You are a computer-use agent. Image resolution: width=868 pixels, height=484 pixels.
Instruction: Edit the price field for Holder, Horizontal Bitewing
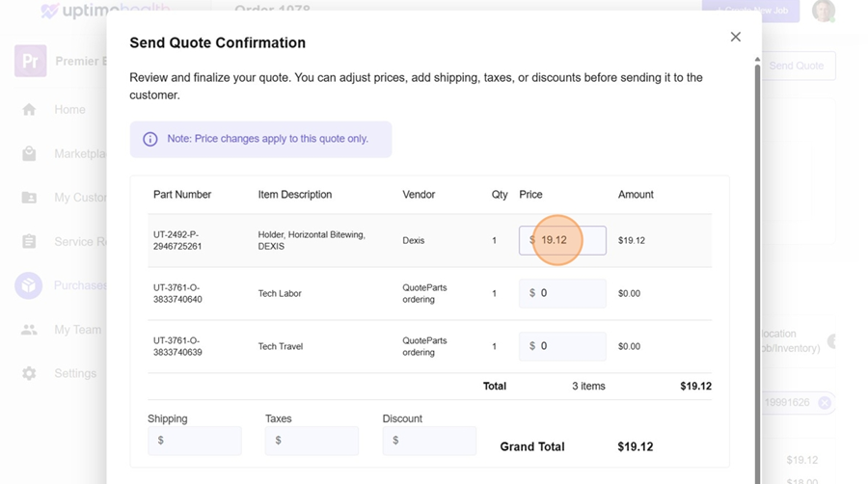569,240
